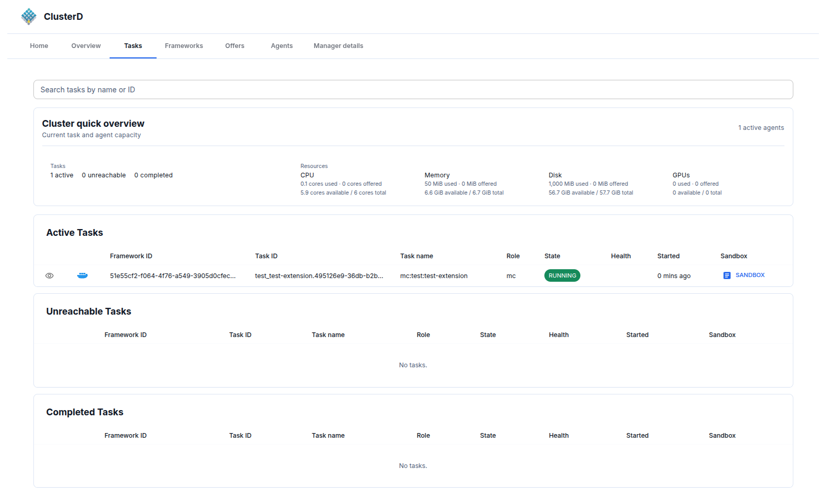The height and width of the screenshot is (504, 821).
Task: Click the CPU '0.1 cores used' line
Action: pos(341,184)
